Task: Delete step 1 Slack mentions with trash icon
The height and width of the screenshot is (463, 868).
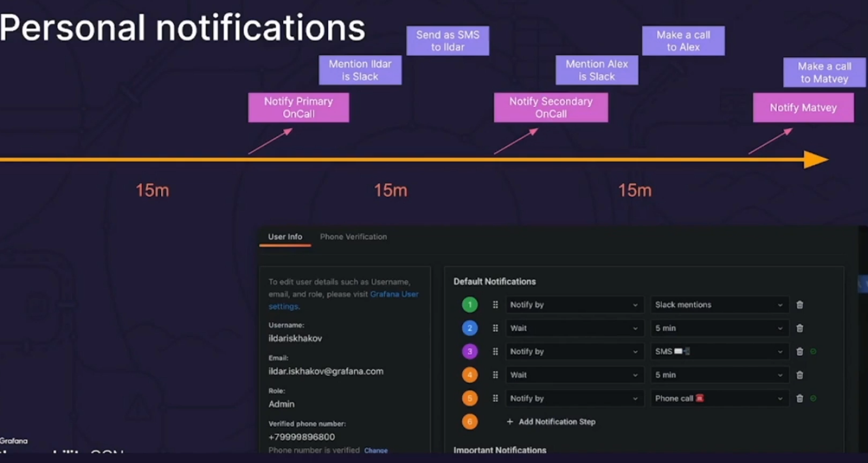Action: point(800,305)
